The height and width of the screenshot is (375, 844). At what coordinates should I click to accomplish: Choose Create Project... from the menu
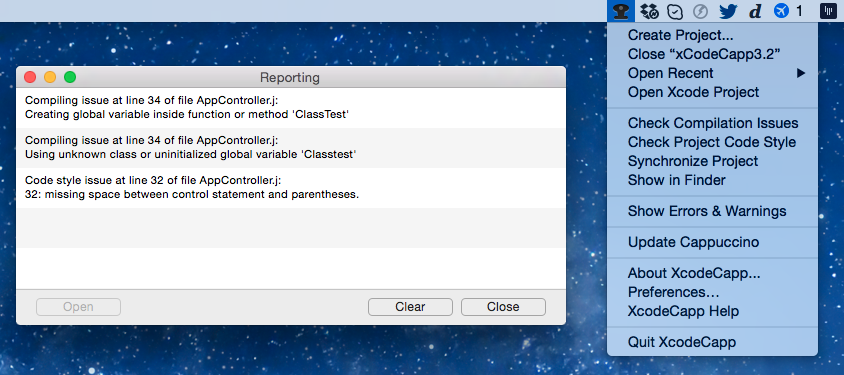[x=712, y=36]
